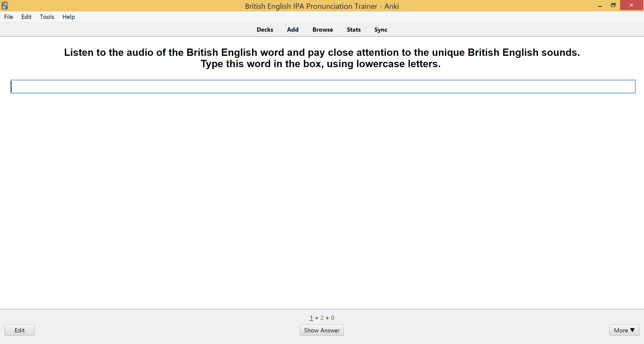Click the answer typing box
This screenshot has width=644, height=344.
(323, 87)
